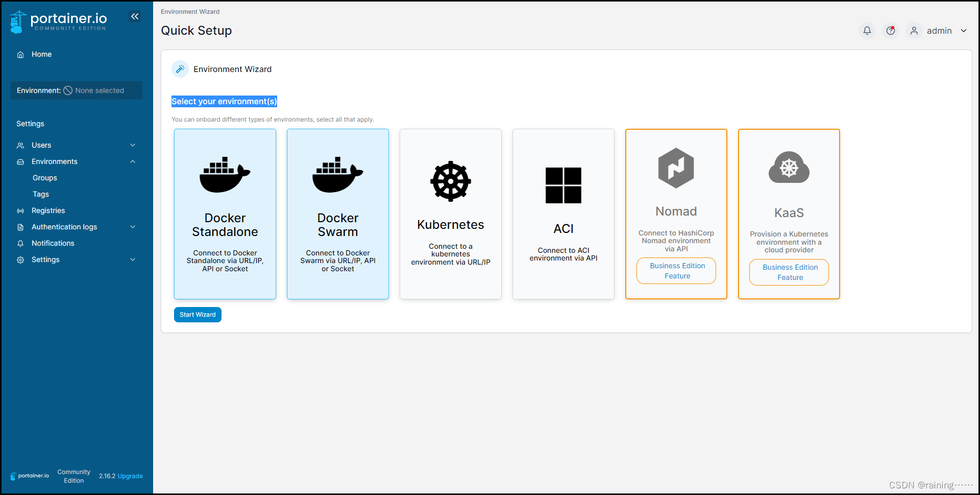Click the Upgrade link in the footer
Image resolution: width=980 pixels, height=495 pixels.
(x=130, y=476)
